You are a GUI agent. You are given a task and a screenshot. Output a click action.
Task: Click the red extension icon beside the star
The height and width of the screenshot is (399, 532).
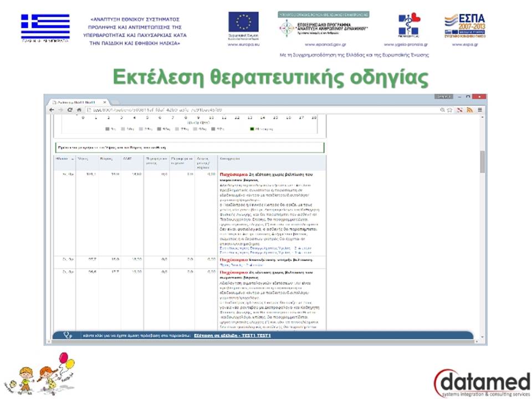(460, 110)
